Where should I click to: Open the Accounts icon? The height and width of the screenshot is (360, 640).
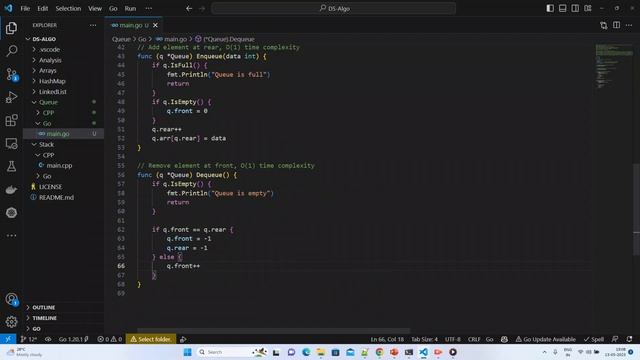(x=11, y=299)
